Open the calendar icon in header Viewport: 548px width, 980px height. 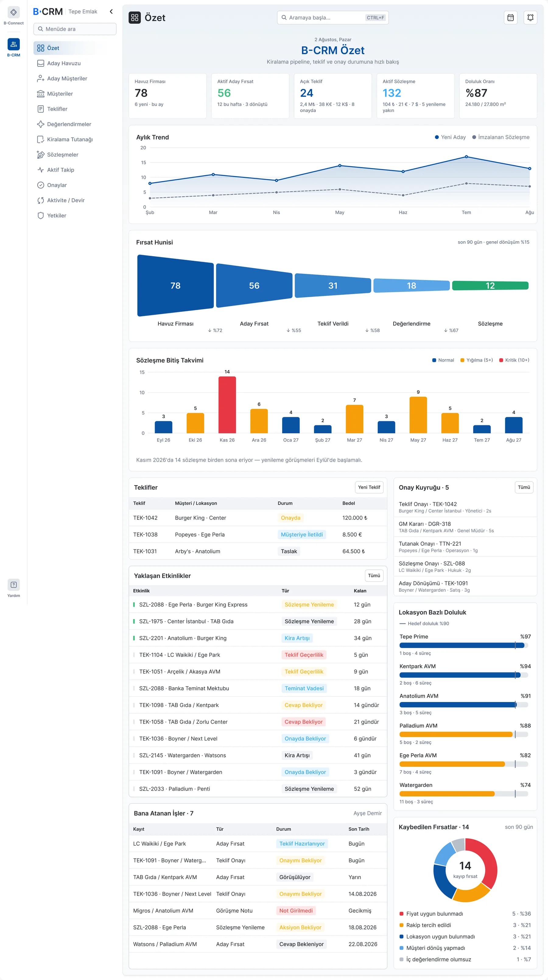[510, 17]
